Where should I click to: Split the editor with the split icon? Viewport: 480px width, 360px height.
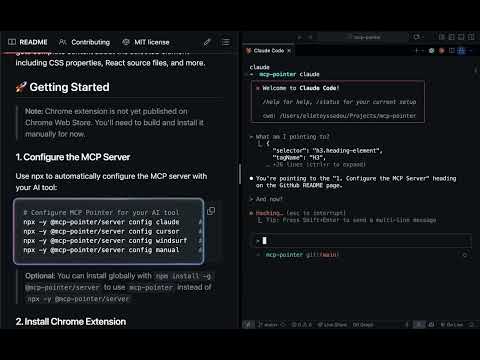[x=452, y=51]
